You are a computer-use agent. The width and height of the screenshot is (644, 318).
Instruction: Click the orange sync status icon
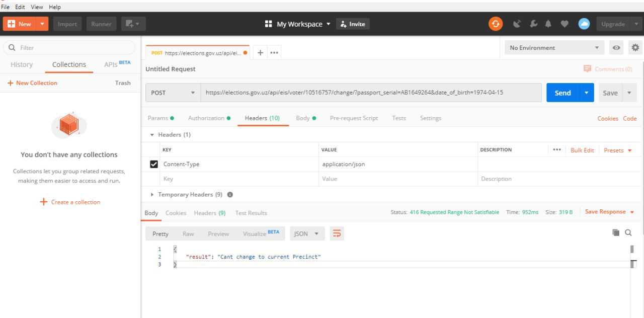pos(496,24)
